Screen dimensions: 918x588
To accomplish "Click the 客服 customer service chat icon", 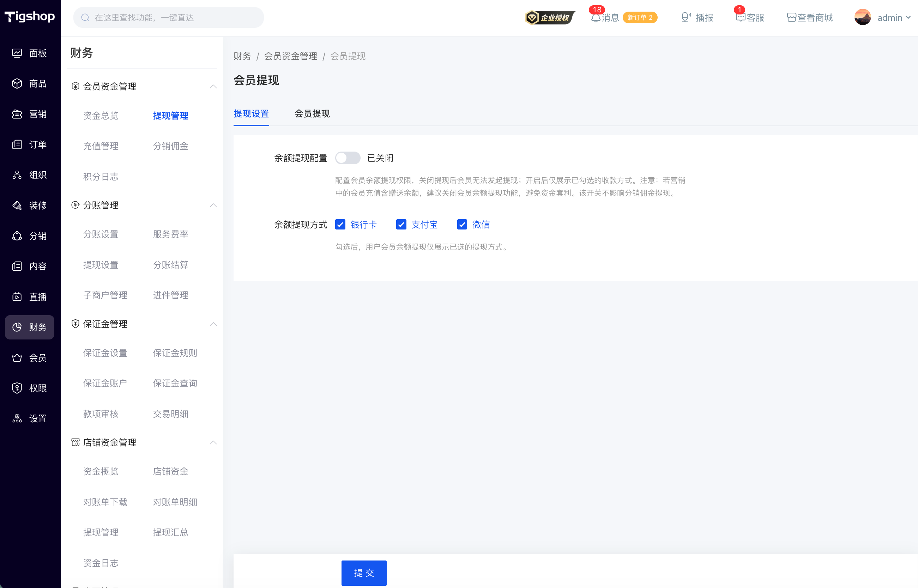I will point(740,18).
